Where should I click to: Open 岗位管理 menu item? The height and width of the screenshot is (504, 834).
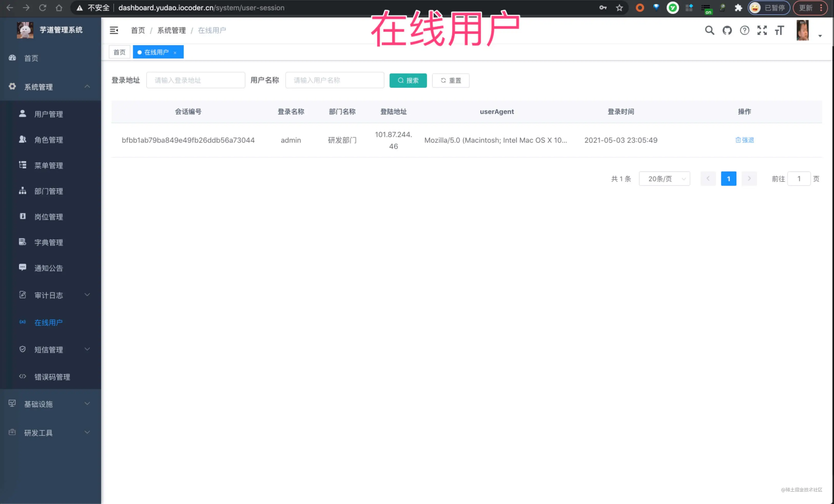point(51,217)
